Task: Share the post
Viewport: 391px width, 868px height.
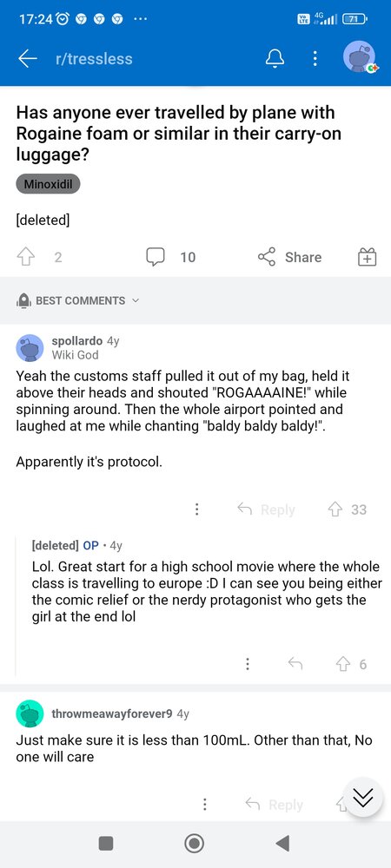Action: [x=289, y=257]
